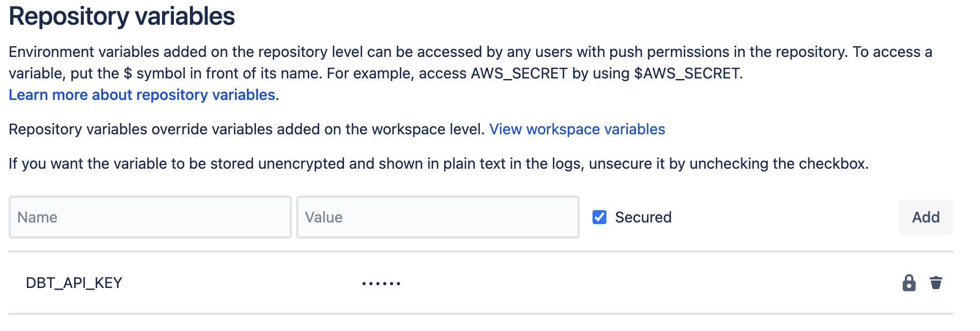Screen dimensions: 980x331
Task: View workspace variables via the link
Action: pos(577,129)
